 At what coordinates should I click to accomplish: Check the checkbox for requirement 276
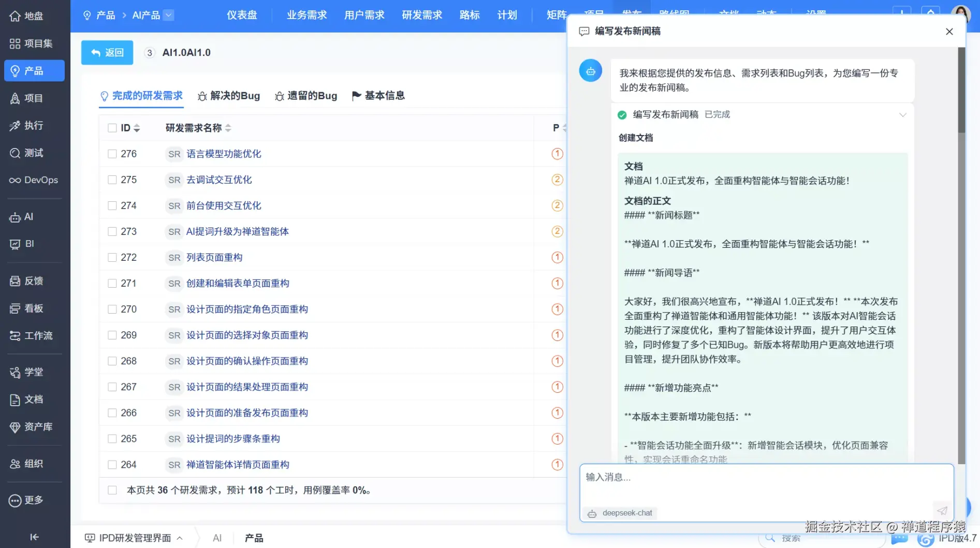[x=112, y=154]
